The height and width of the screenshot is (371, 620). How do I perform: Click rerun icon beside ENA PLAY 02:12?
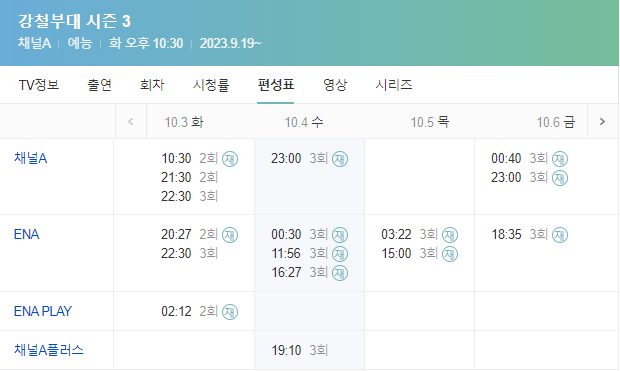230,312
